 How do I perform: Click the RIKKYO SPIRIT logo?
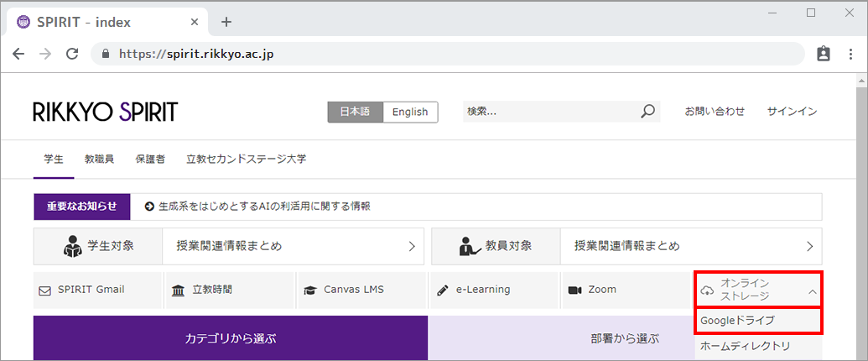point(105,112)
